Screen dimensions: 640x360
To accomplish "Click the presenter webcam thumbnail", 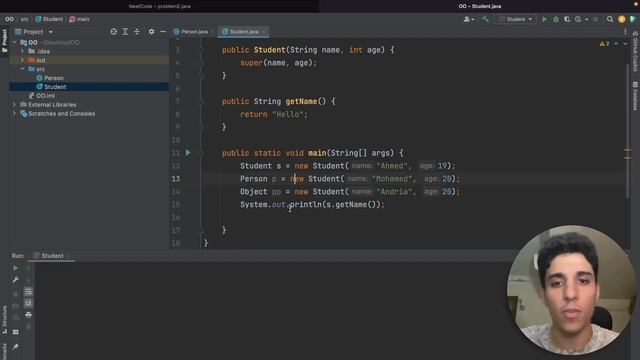I will (x=571, y=290).
